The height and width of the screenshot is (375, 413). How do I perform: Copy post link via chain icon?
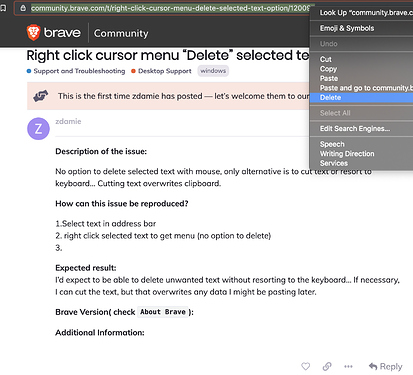pos(327,366)
